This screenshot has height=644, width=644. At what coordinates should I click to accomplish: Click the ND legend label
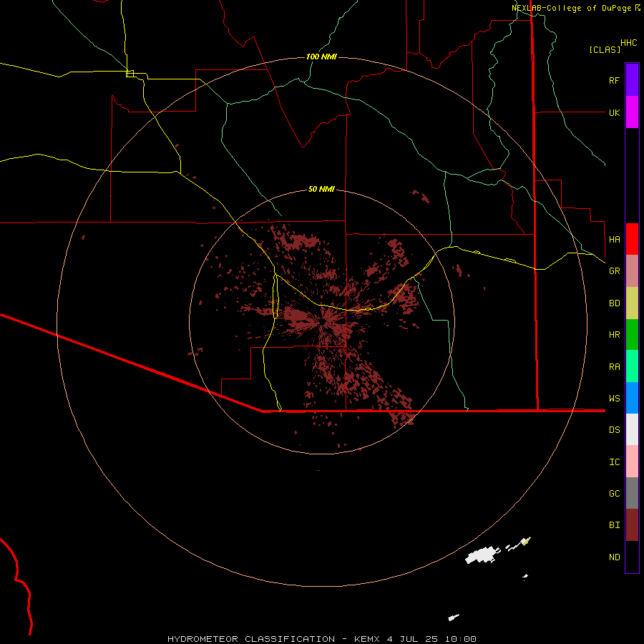pyautogui.click(x=614, y=557)
